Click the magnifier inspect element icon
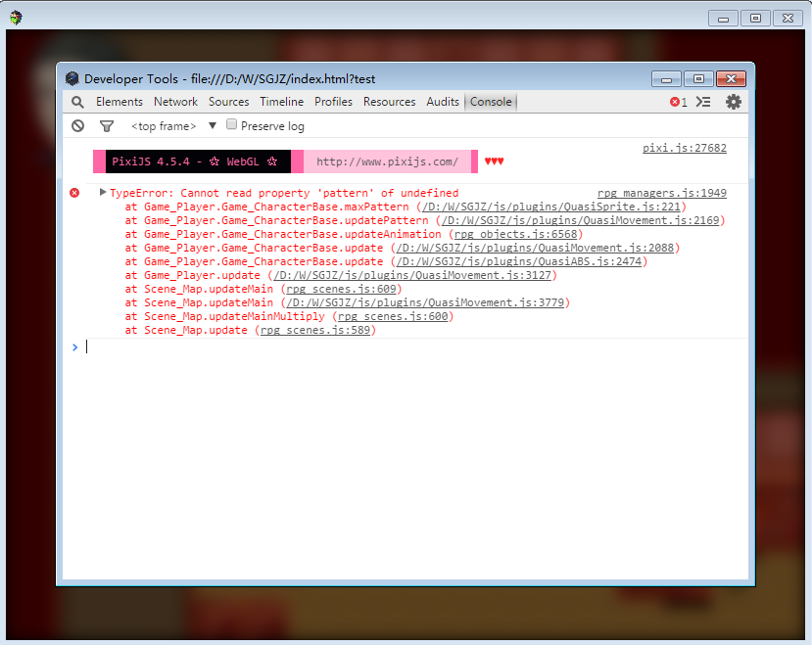Screen dimensions: 812x645 tap(77, 102)
